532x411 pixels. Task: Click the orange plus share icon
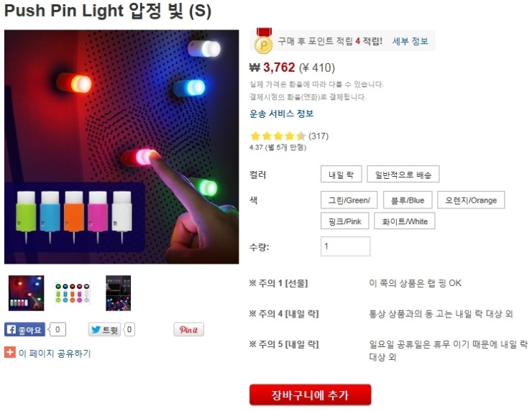tap(9, 353)
